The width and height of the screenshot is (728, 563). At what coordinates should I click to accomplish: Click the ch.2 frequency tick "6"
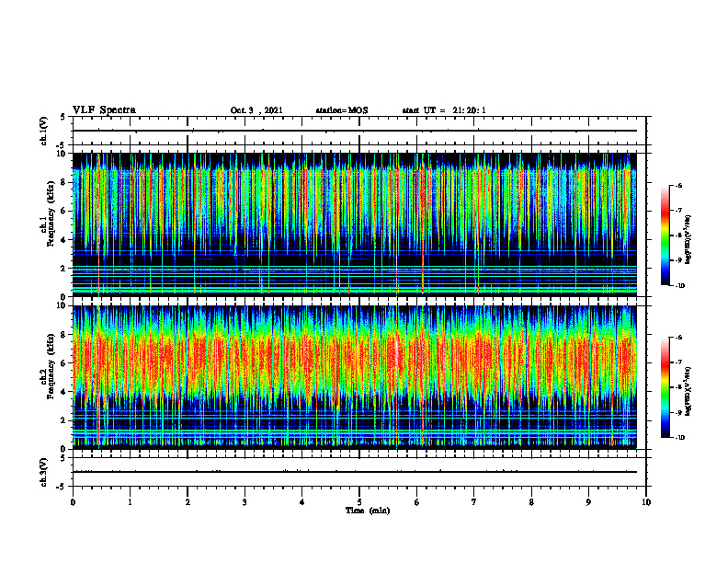click(x=63, y=362)
